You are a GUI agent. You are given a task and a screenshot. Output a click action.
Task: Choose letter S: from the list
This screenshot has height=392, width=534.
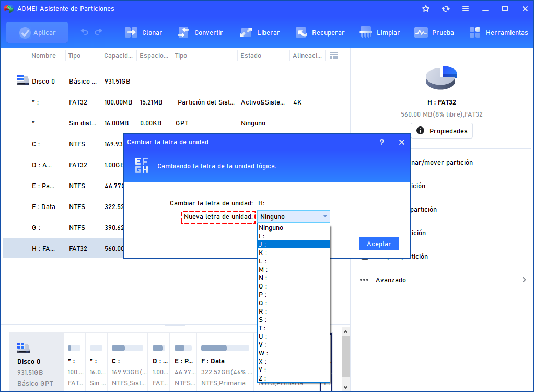click(294, 320)
